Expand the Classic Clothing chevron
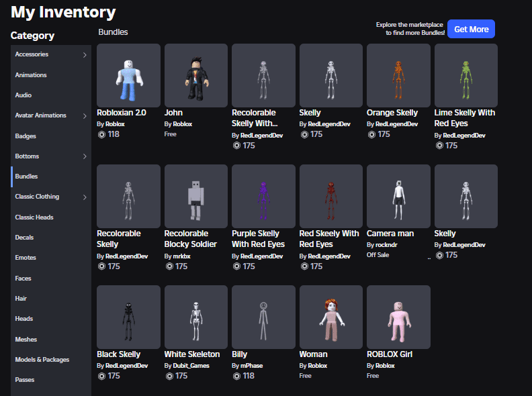The width and height of the screenshot is (532, 396). [x=85, y=197]
